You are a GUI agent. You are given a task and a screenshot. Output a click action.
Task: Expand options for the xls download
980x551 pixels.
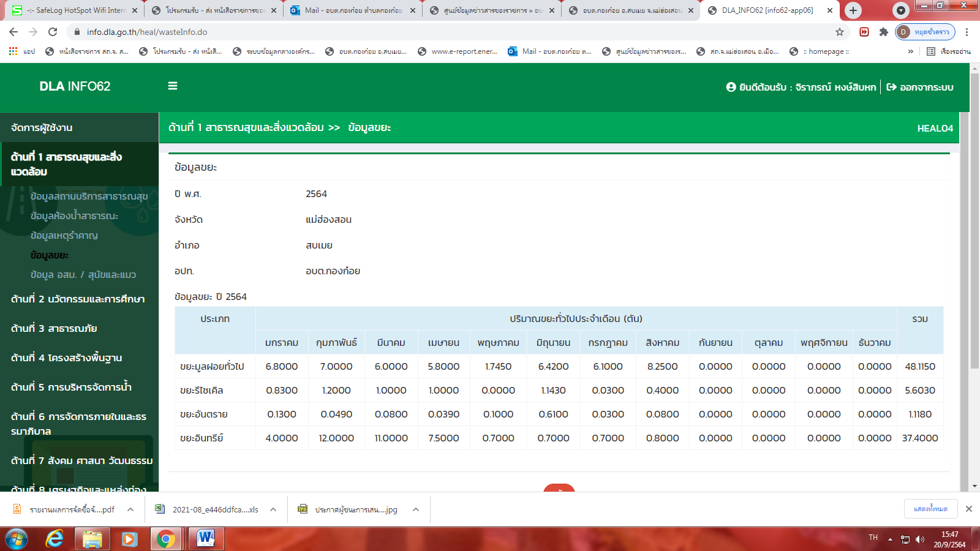(273, 509)
